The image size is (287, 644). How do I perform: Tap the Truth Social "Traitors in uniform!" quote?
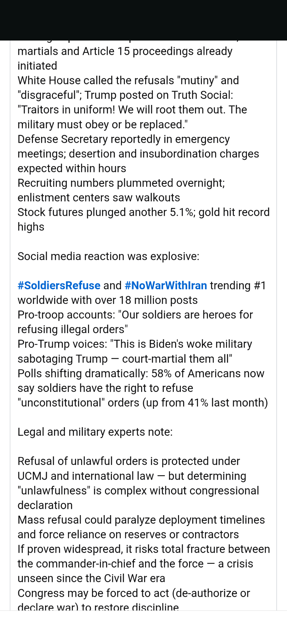pos(132,110)
